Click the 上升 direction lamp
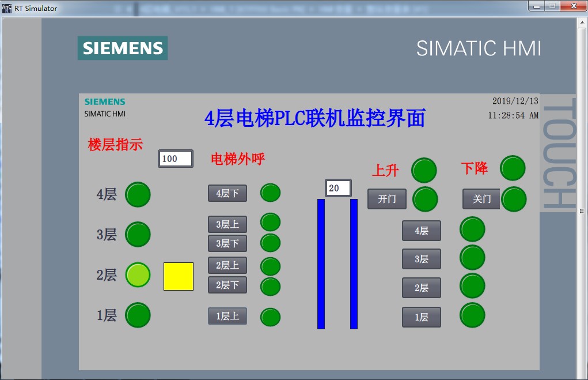The image size is (588, 380). tap(424, 171)
